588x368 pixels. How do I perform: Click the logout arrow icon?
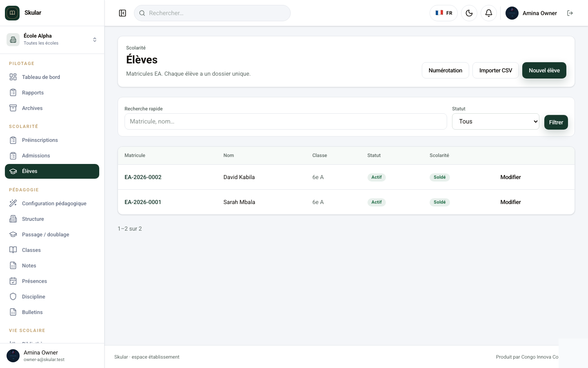pyautogui.click(x=570, y=13)
